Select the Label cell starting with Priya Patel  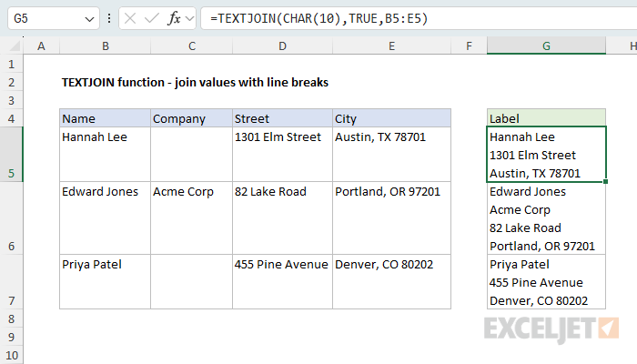(x=546, y=282)
